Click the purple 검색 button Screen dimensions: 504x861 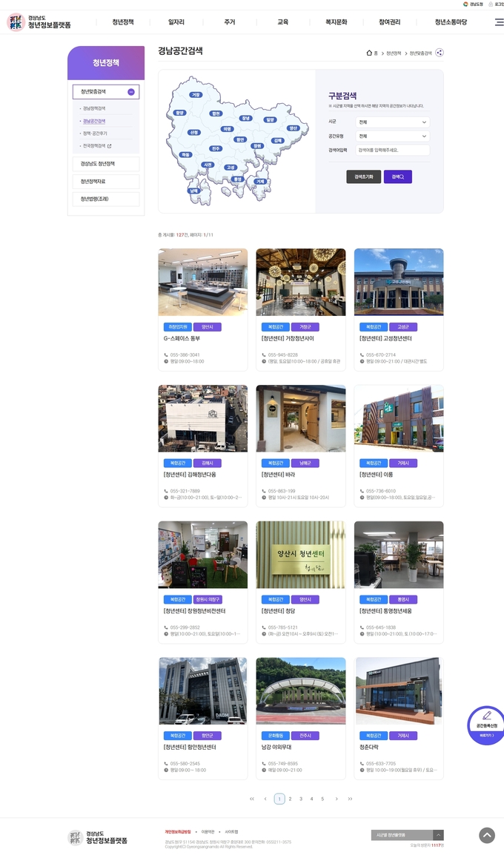coord(397,177)
